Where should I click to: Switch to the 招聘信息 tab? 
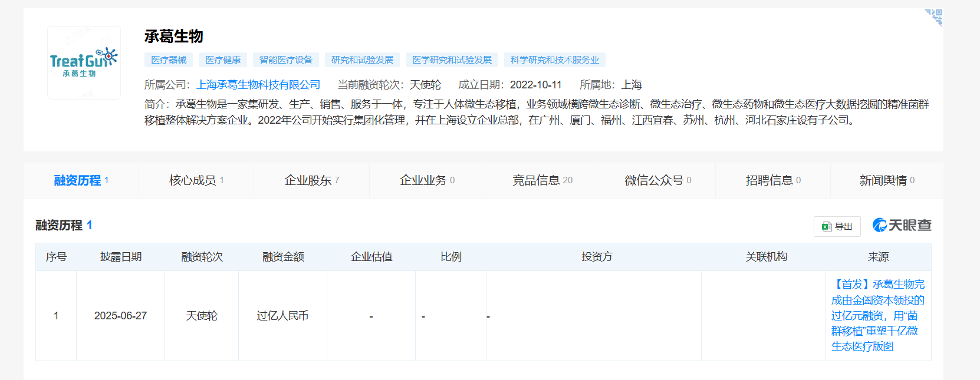(x=773, y=180)
